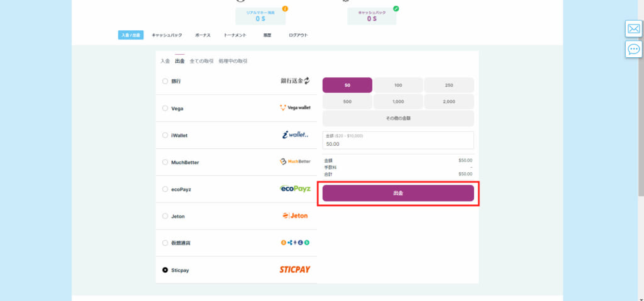Select the iWallet radio button
Screen dimensions: 644x301
pos(165,135)
